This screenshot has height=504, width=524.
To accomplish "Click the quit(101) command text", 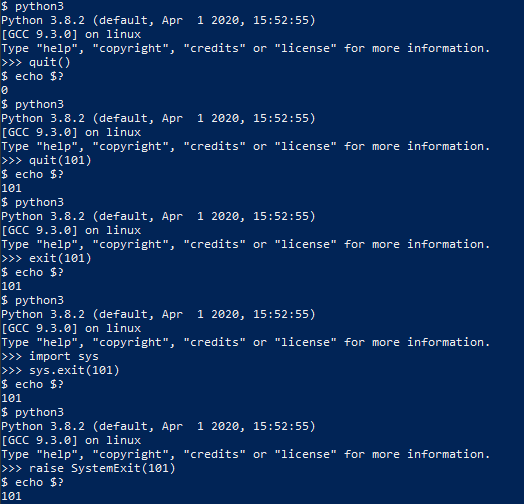I will (60, 160).
